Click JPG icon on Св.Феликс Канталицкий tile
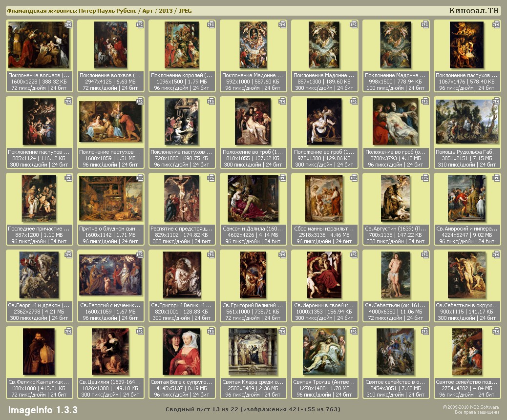The width and height of the screenshot is (507, 420). point(68,331)
